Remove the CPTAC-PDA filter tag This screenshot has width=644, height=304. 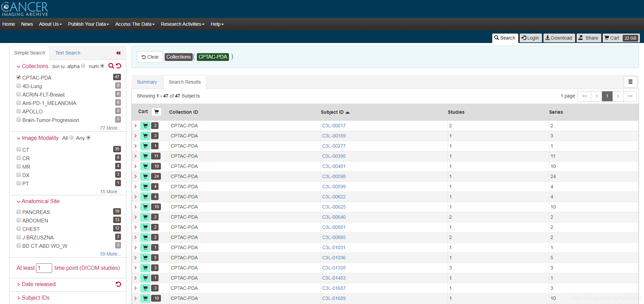coord(213,57)
